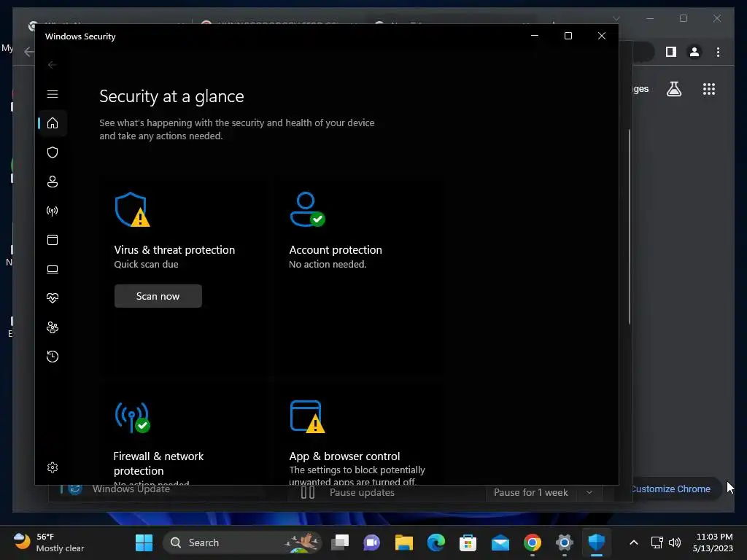Start a quick scan with Scan now
The width and height of the screenshot is (747, 560).
[x=158, y=296]
